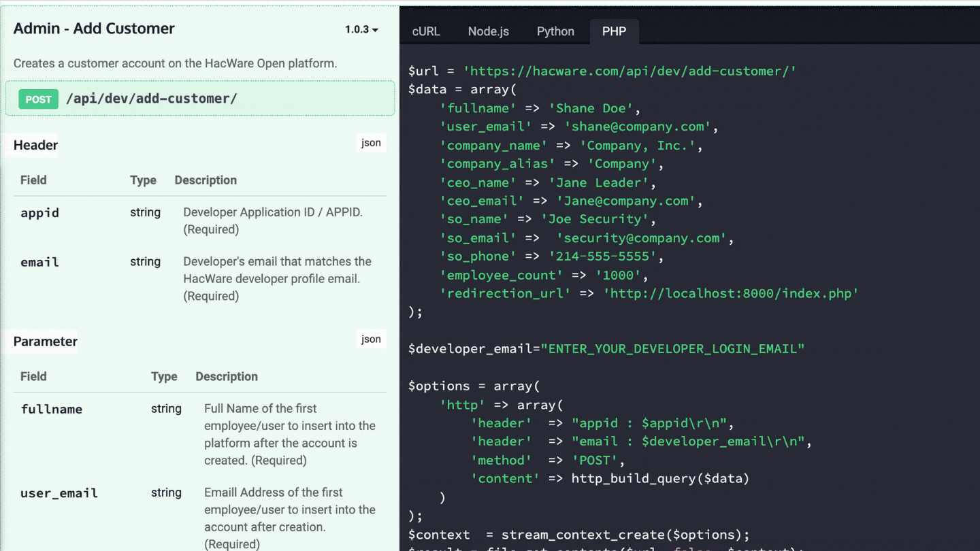The width and height of the screenshot is (980, 551).
Task: Switch to the Node.js code tab
Action: tap(489, 31)
